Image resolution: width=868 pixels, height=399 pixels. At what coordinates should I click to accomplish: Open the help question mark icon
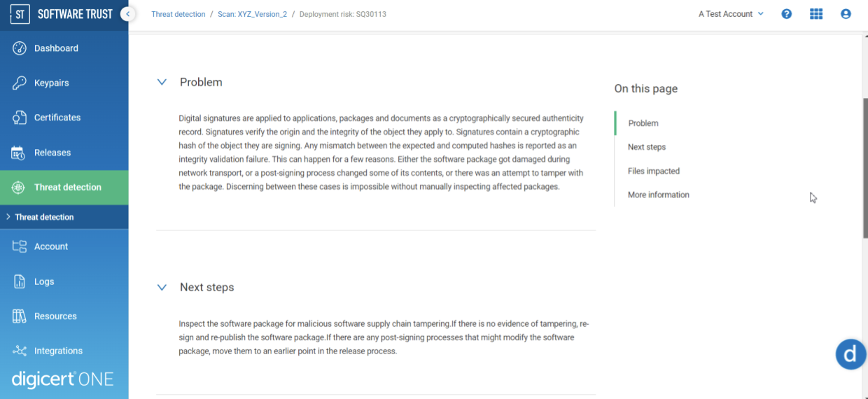(x=787, y=14)
